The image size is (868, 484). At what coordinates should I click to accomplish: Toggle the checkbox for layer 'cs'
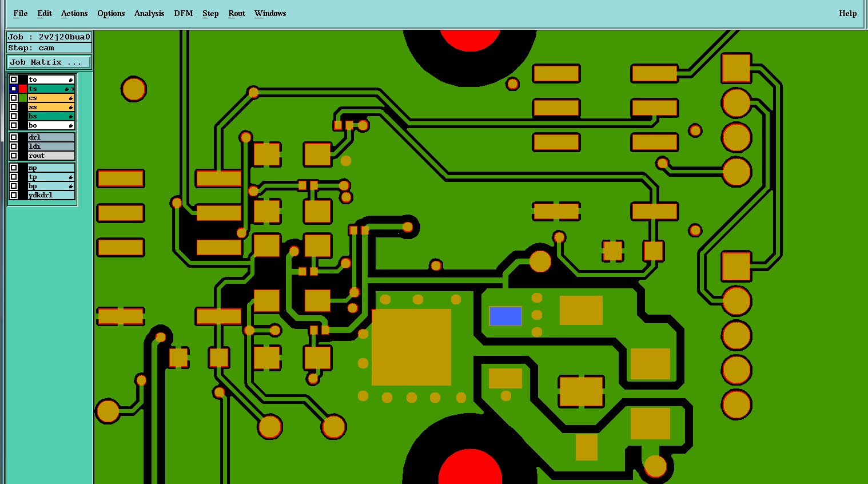click(x=14, y=98)
